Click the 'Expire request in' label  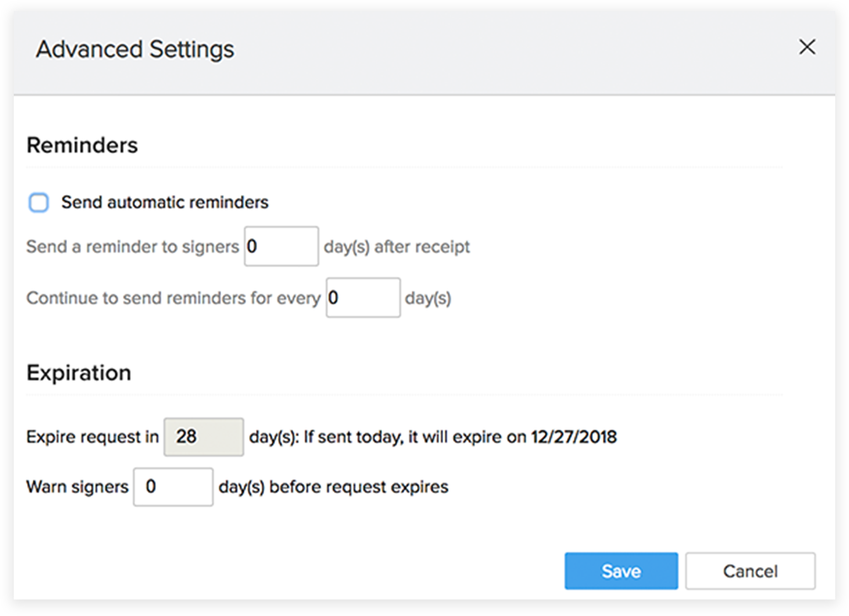click(x=92, y=437)
